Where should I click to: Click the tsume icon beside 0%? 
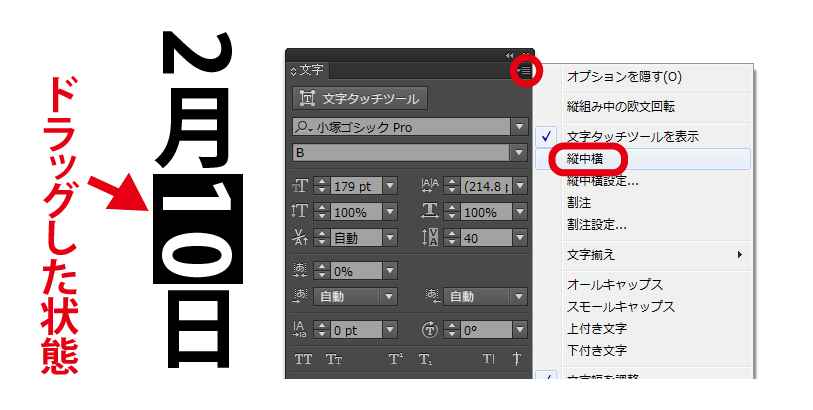click(301, 270)
